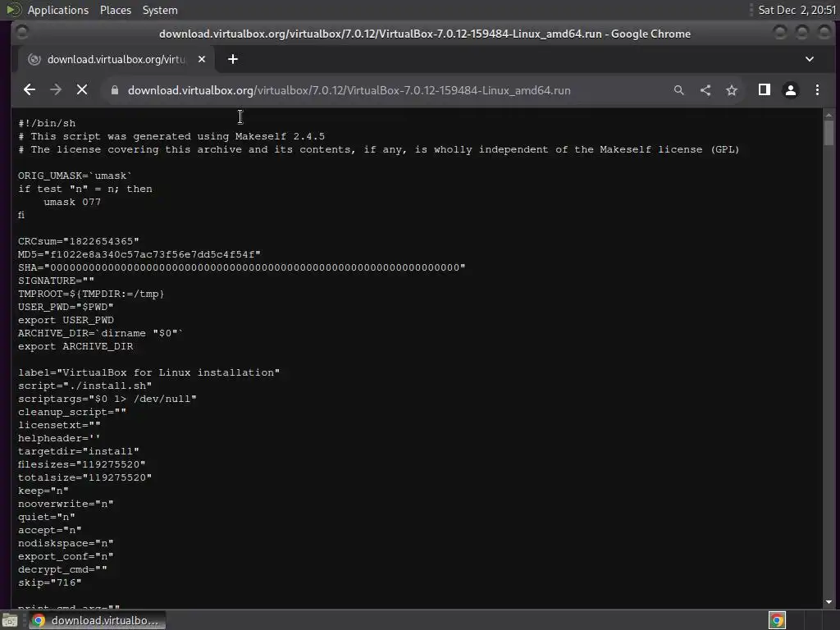Viewport: 840px width, 630px height.
Task: Click the 'umask 077' line
Action: [x=72, y=202]
